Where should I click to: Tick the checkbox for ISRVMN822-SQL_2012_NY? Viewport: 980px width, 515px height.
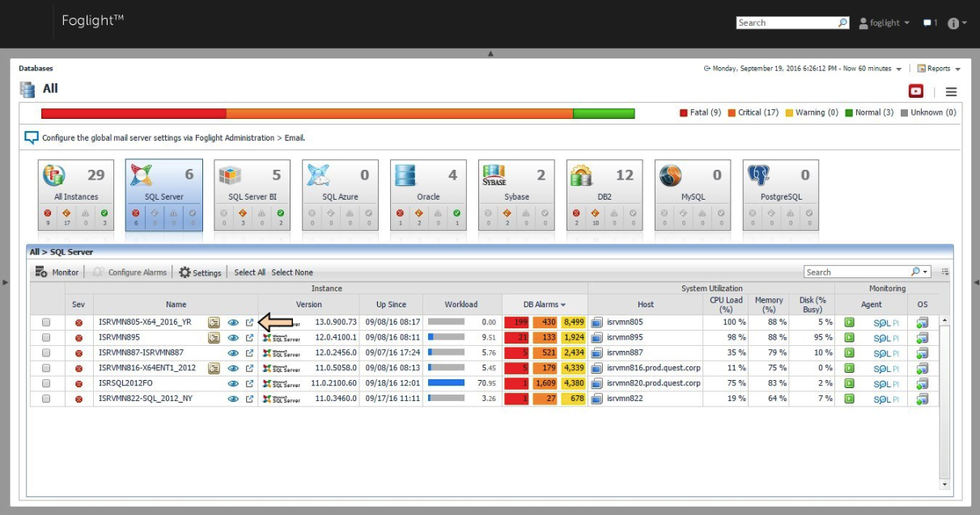point(46,399)
